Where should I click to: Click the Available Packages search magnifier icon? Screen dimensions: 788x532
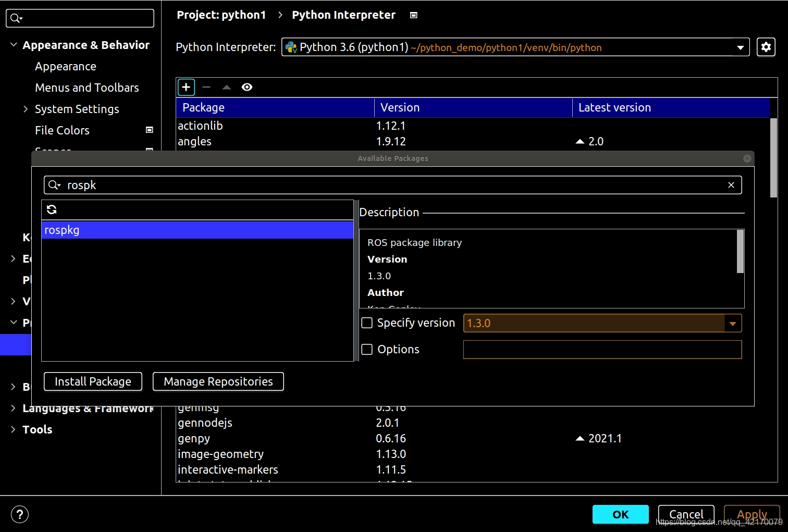point(54,185)
